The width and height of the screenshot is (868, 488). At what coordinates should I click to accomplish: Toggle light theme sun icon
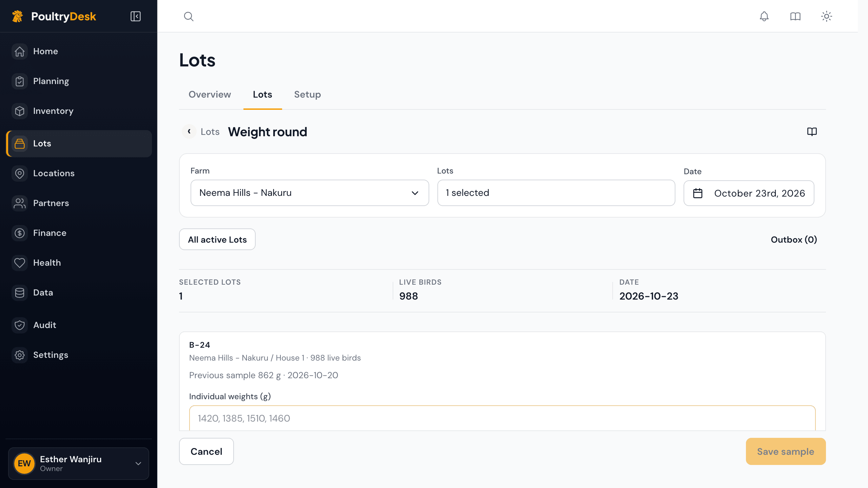[827, 16]
